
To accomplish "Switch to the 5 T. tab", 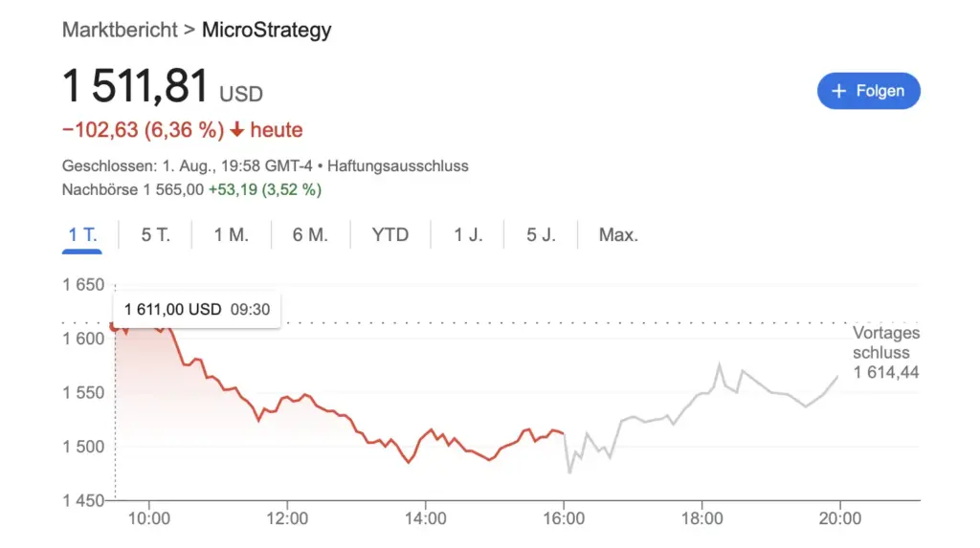I will click(x=155, y=234).
